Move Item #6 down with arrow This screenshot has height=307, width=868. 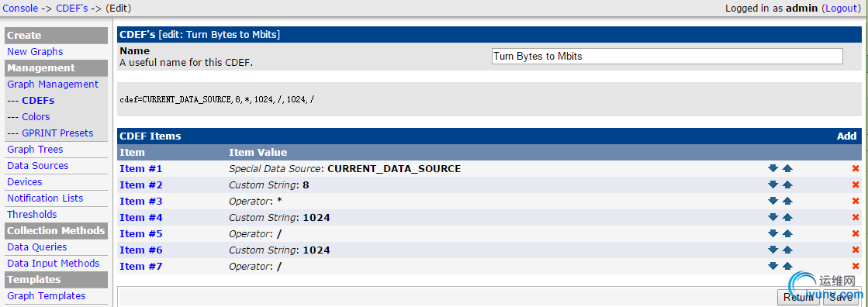[773, 250]
